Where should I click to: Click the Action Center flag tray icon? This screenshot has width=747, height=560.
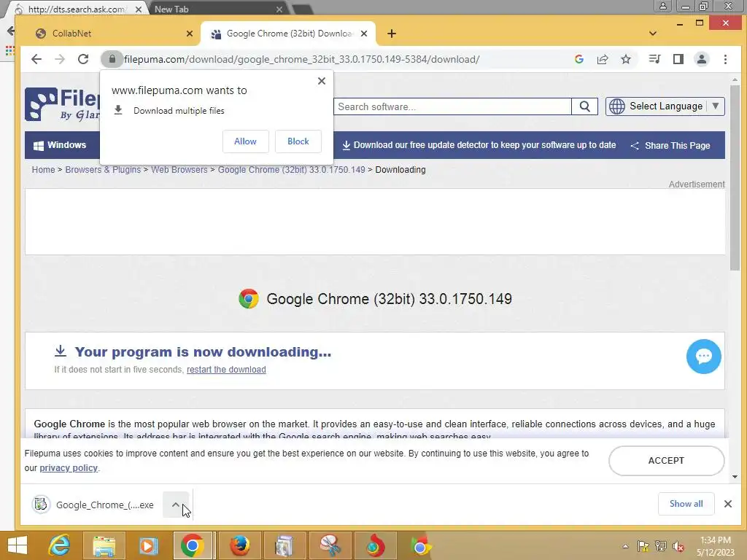click(643, 546)
